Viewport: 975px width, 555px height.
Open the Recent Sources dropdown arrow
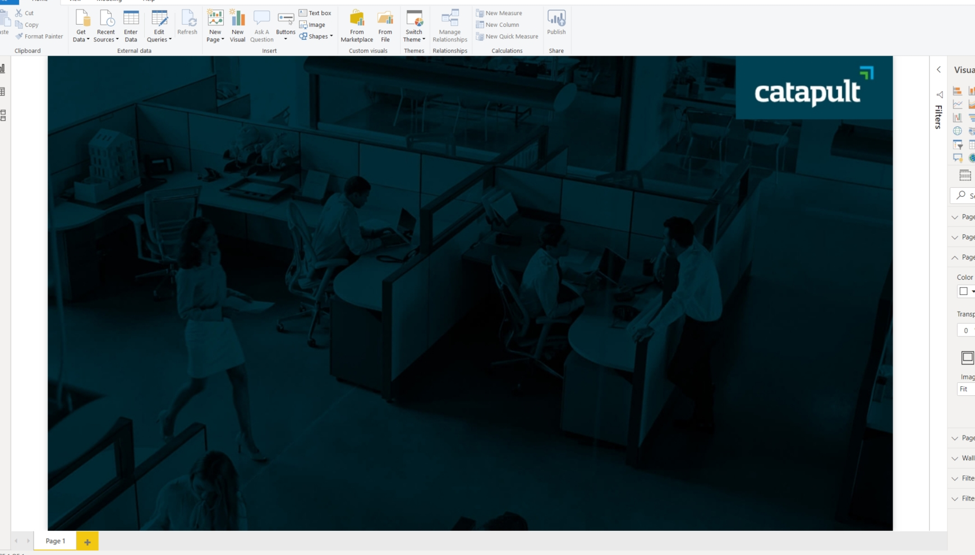point(117,40)
